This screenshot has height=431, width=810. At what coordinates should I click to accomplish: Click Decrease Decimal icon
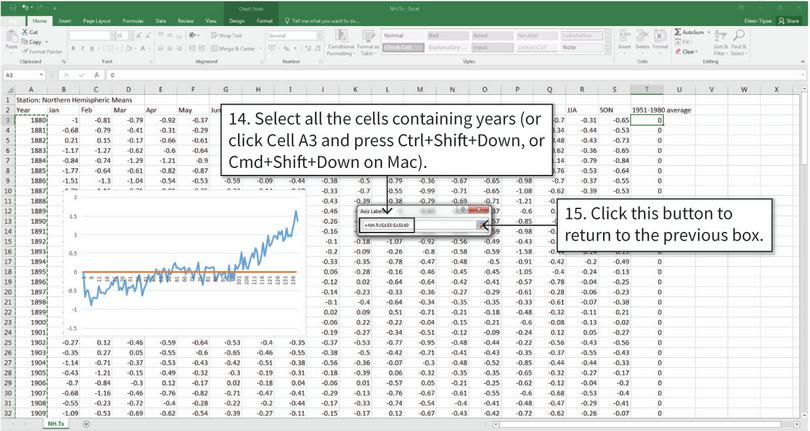317,48
